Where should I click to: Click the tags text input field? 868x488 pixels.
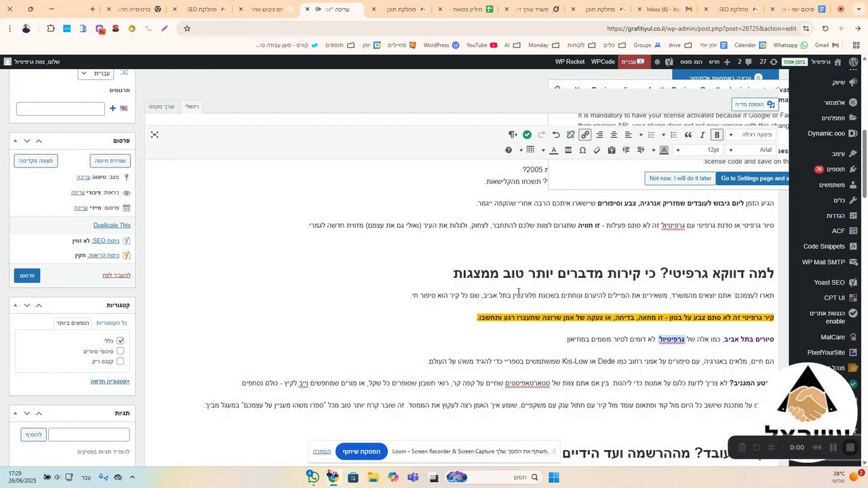(89, 434)
